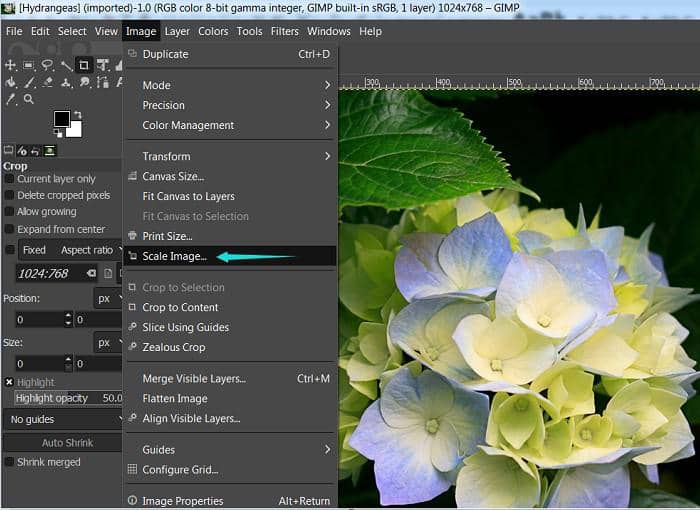Expand the Guides submenu
700x510 pixels.
[x=230, y=449]
